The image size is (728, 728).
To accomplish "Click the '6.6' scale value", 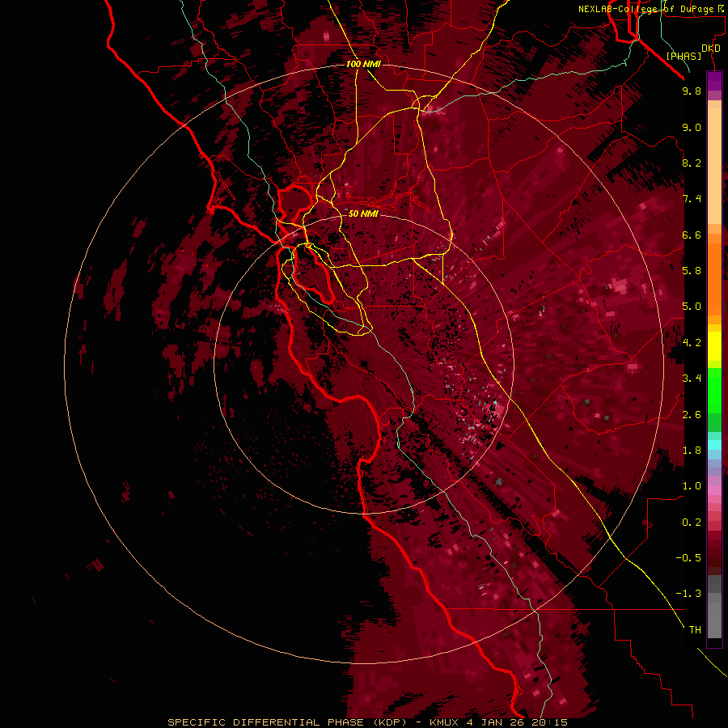I will pos(692,235).
